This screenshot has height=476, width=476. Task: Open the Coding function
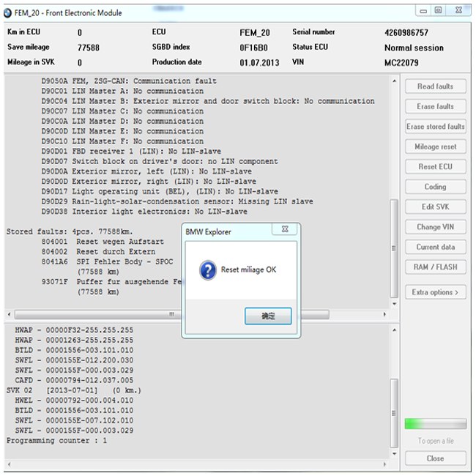pyautogui.click(x=436, y=187)
